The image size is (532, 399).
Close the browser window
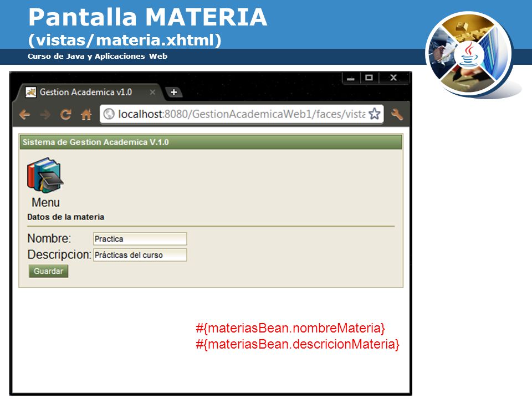pyautogui.click(x=393, y=78)
